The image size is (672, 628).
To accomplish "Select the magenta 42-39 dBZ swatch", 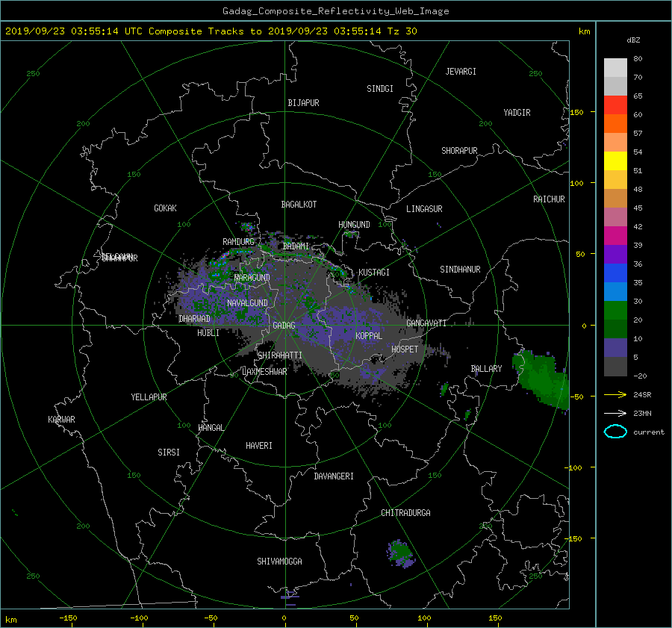I will (615, 235).
